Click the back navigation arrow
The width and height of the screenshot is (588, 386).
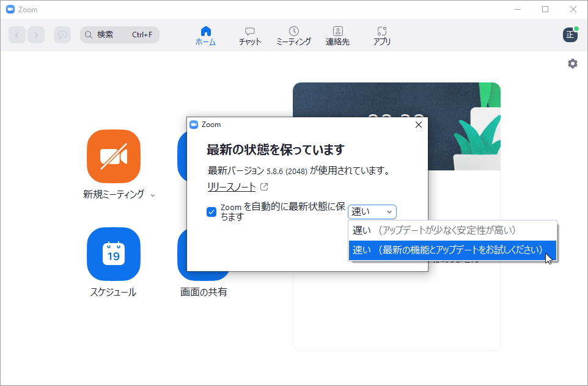17,35
